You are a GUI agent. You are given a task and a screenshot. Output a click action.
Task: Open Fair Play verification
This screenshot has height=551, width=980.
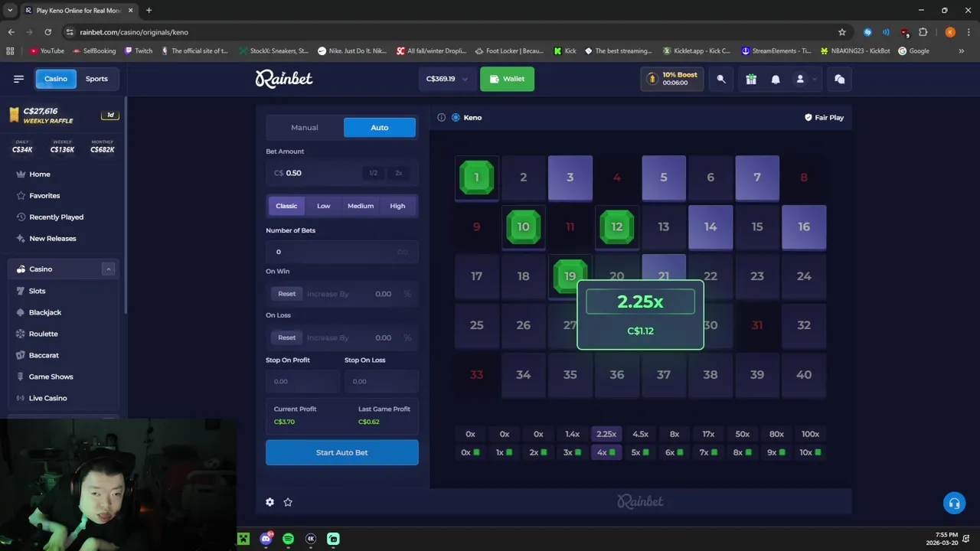pos(824,118)
